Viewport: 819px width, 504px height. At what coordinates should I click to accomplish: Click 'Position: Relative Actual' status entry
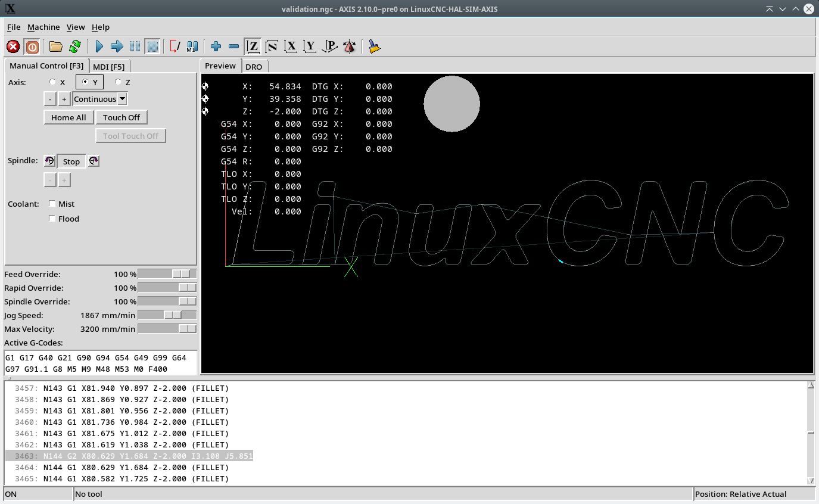(754, 494)
